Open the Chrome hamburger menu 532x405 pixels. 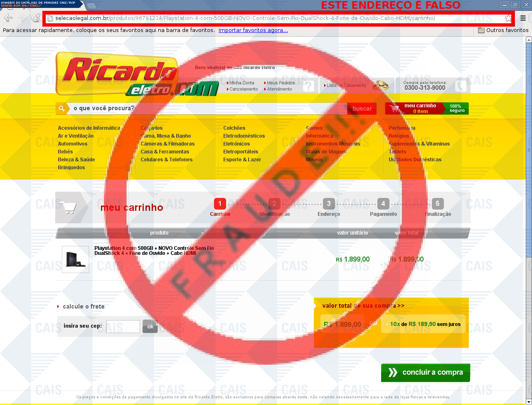[523, 18]
